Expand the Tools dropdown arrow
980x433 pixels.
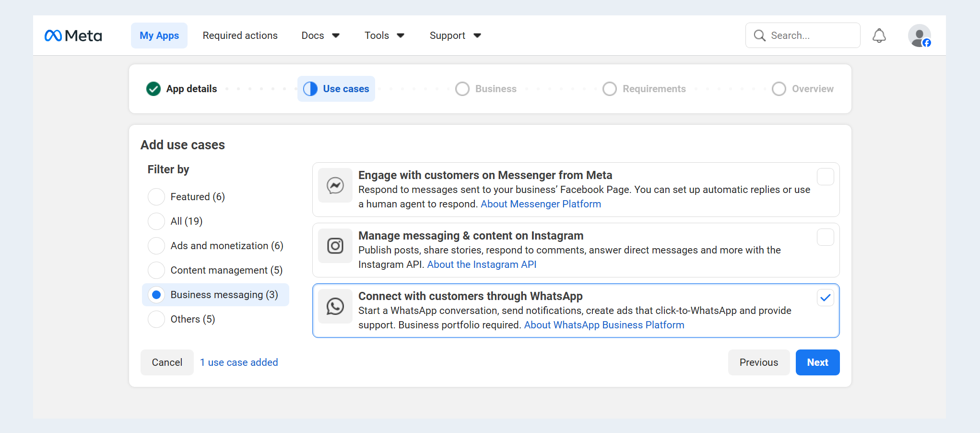click(x=401, y=36)
